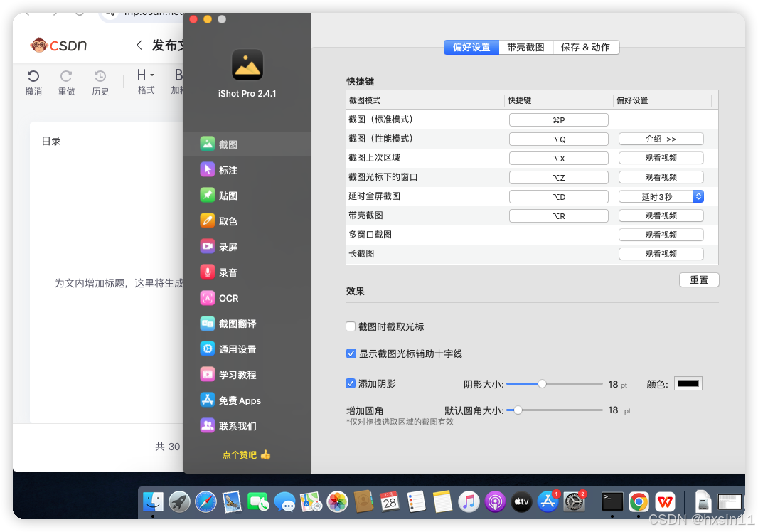Open the 延时3秒 delay dropdown

661,196
